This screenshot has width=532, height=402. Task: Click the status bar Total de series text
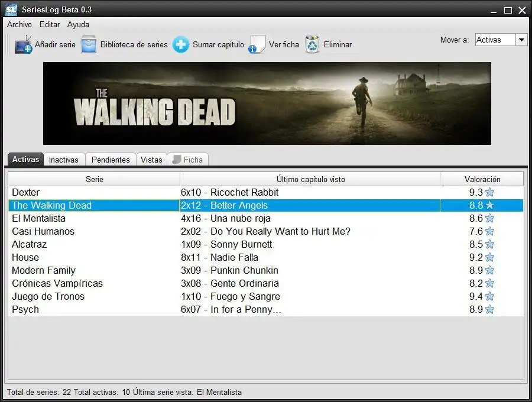(x=39, y=392)
